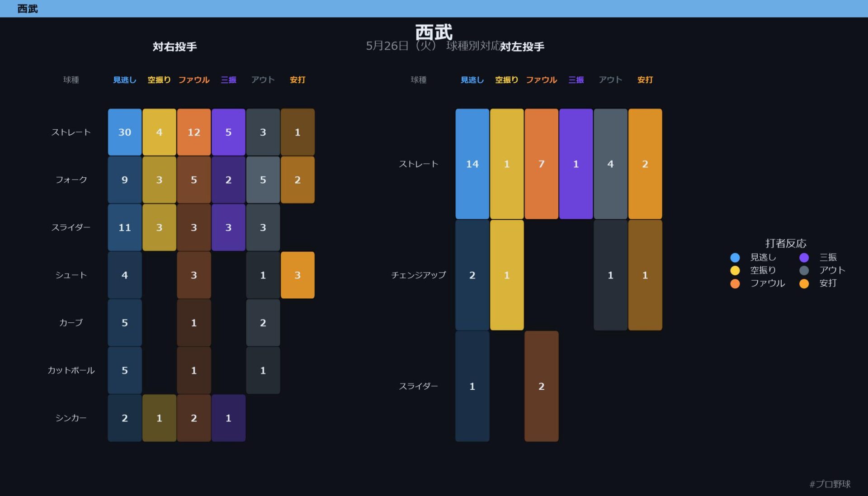Click the 対右投手 panel title

[175, 47]
